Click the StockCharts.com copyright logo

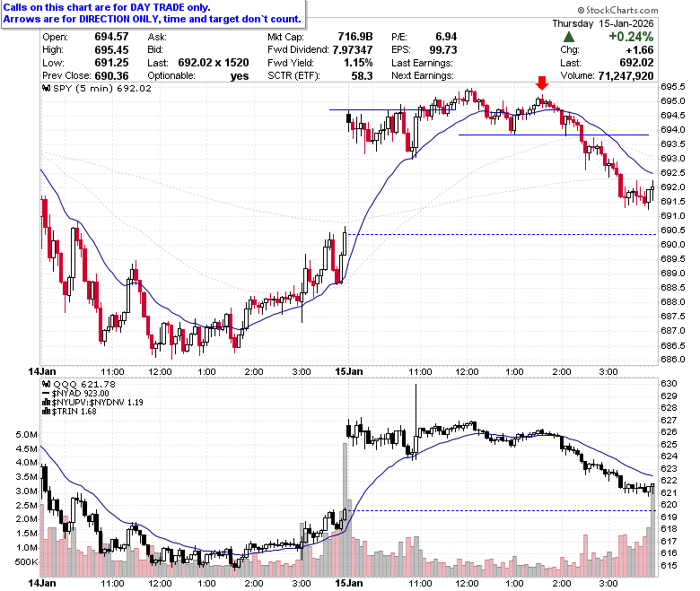617,10
